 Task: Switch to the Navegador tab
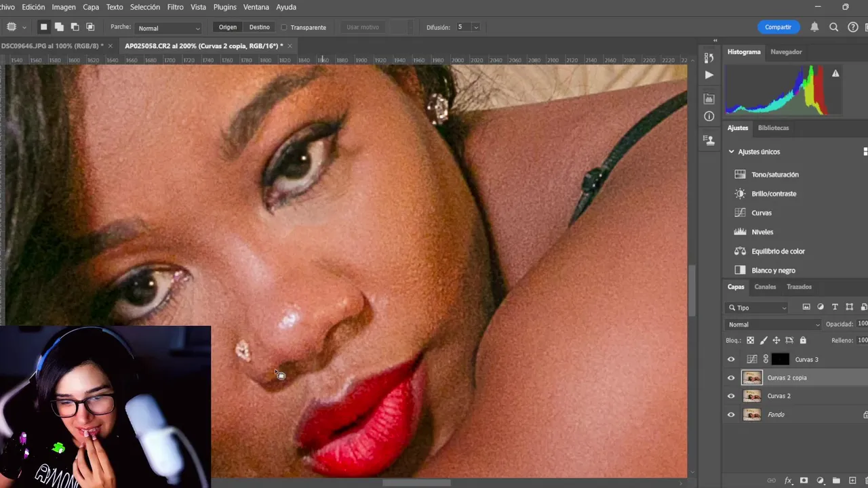786,52
